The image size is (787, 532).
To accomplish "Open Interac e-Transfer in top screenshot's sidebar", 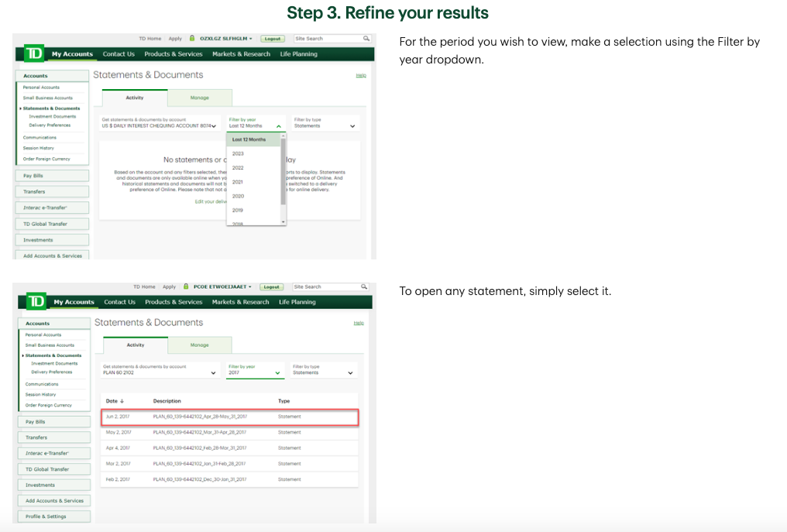I will (52, 208).
